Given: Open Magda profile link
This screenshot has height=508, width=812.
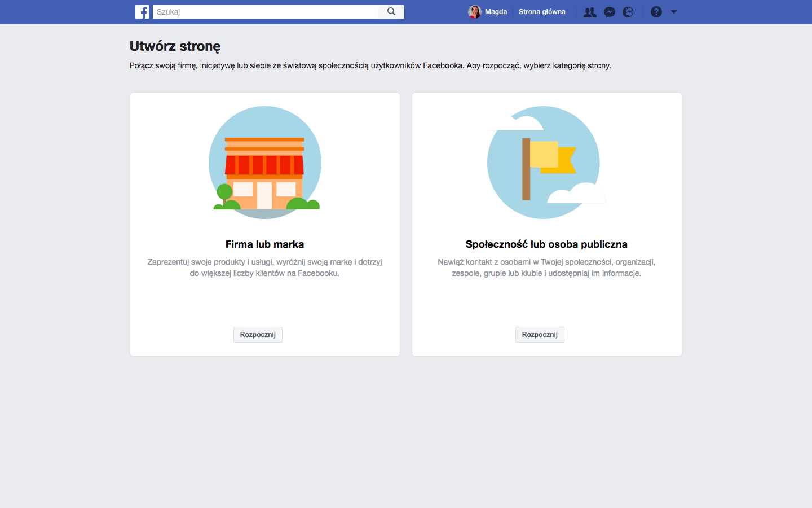Looking at the screenshot, I should [x=496, y=12].
